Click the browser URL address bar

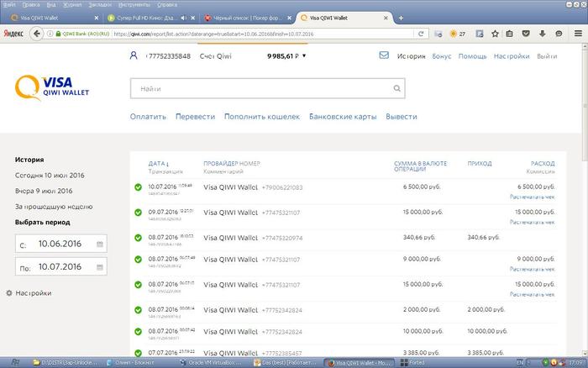[x=262, y=34]
